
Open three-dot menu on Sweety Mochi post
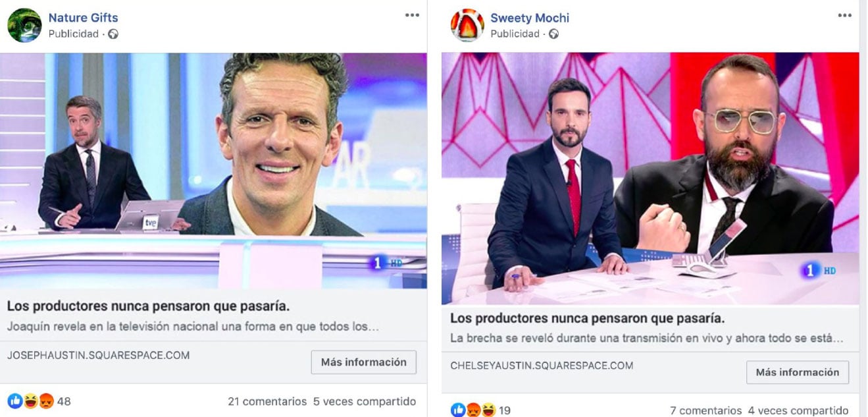[844, 15]
